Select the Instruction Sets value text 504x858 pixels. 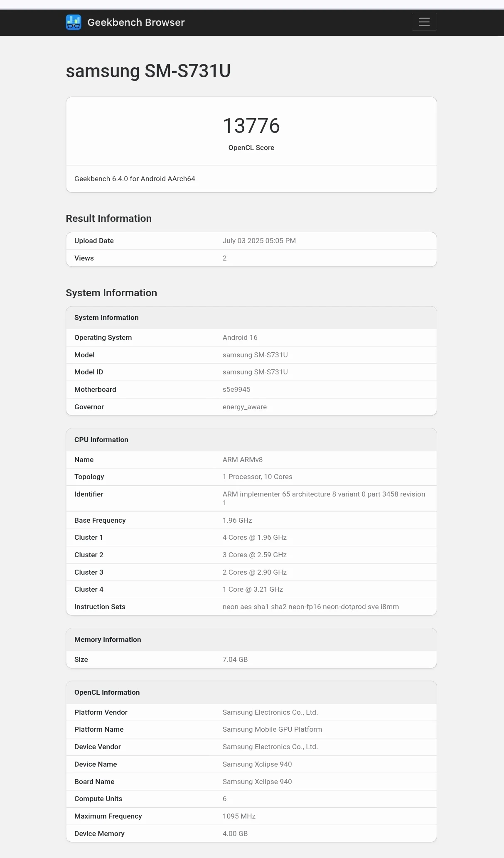pyautogui.click(x=310, y=607)
